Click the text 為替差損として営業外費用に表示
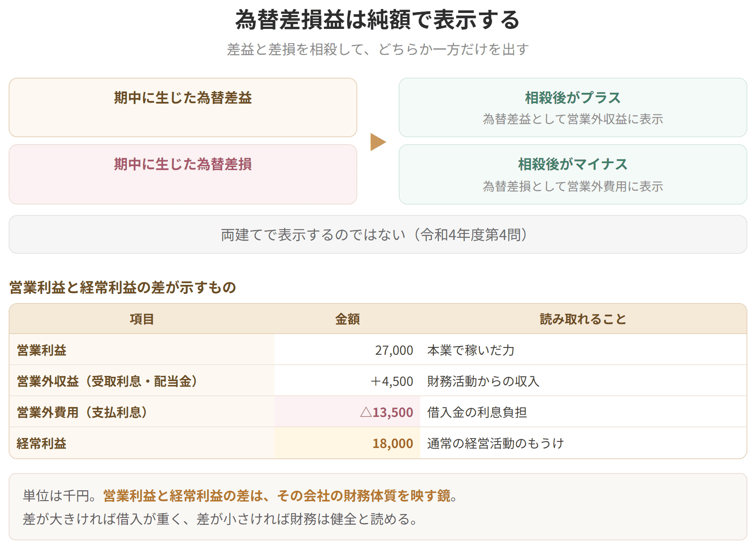This screenshot has height=549, width=756. tap(573, 186)
